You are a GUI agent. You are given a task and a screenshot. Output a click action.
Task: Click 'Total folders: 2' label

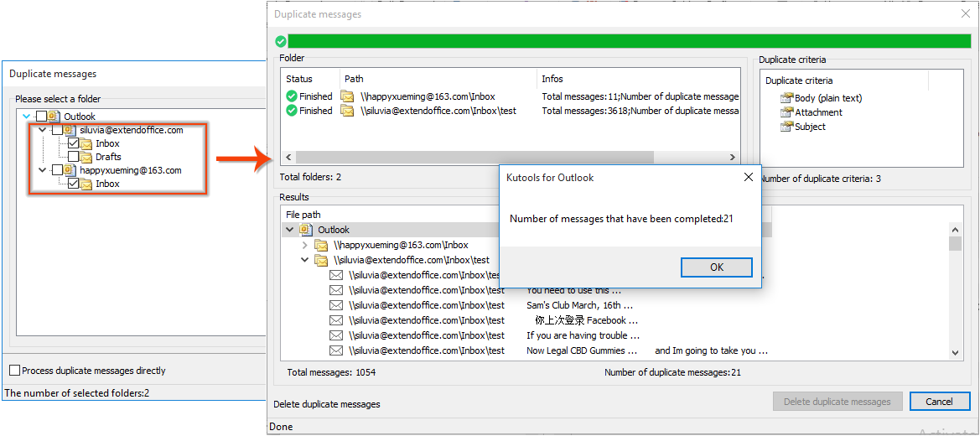pyautogui.click(x=311, y=177)
